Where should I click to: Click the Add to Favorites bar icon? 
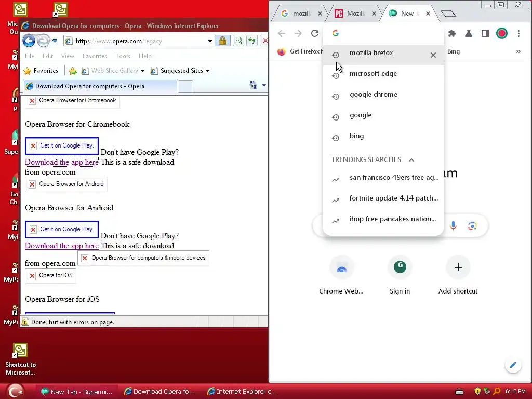click(73, 71)
